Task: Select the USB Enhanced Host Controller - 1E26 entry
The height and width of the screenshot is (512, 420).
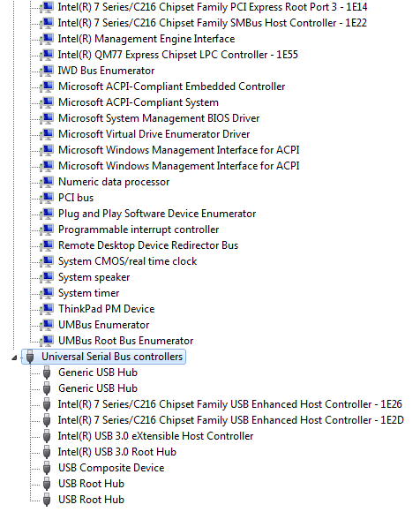Action: point(230,404)
